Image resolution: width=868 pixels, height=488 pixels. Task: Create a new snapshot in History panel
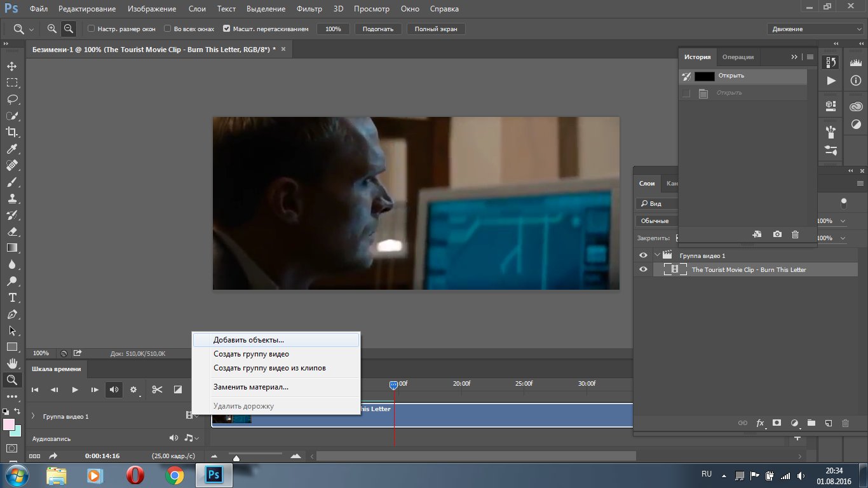pos(777,234)
